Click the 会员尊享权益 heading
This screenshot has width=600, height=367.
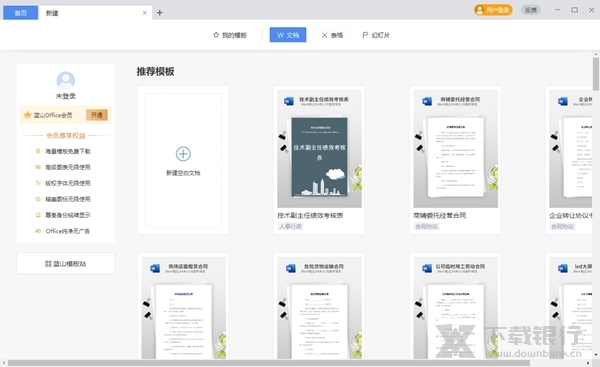pyautogui.click(x=65, y=135)
